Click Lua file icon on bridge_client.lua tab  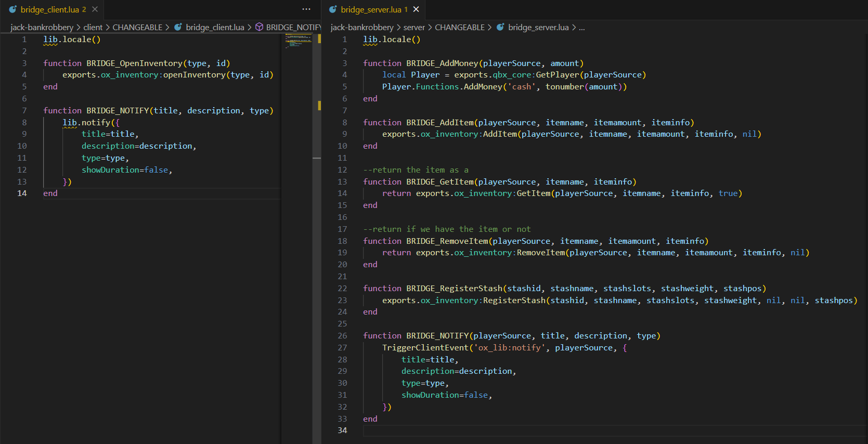pyautogui.click(x=12, y=9)
